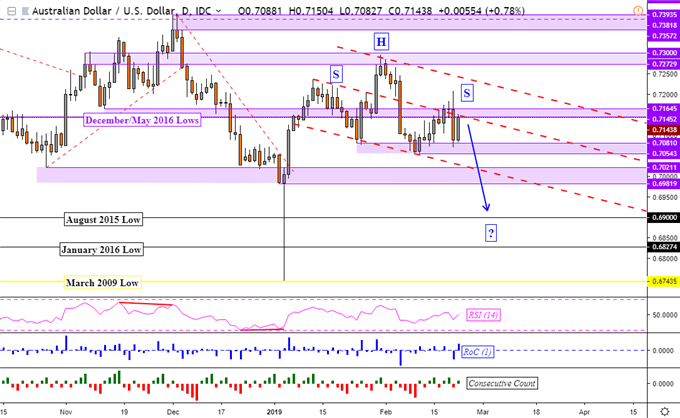Select the 0.72729 price label
This screenshot has width=680, height=418.
pyautogui.click(x=663, y=64)
